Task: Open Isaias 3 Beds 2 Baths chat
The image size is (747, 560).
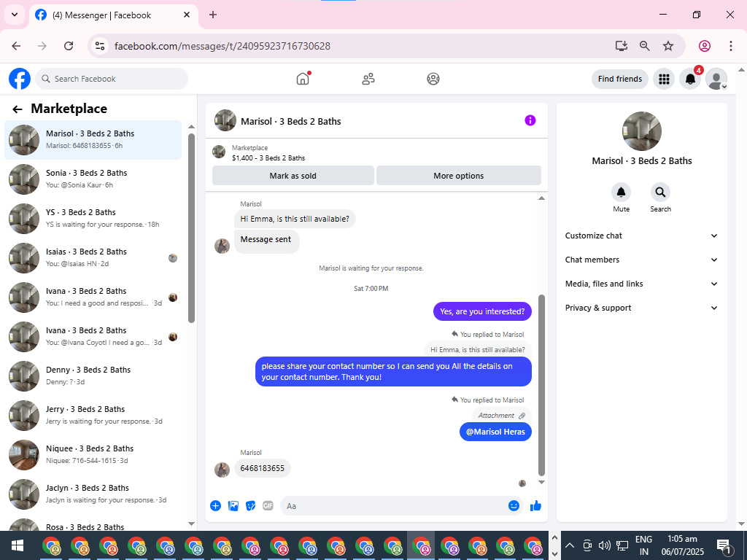Action: click(93, 258)
